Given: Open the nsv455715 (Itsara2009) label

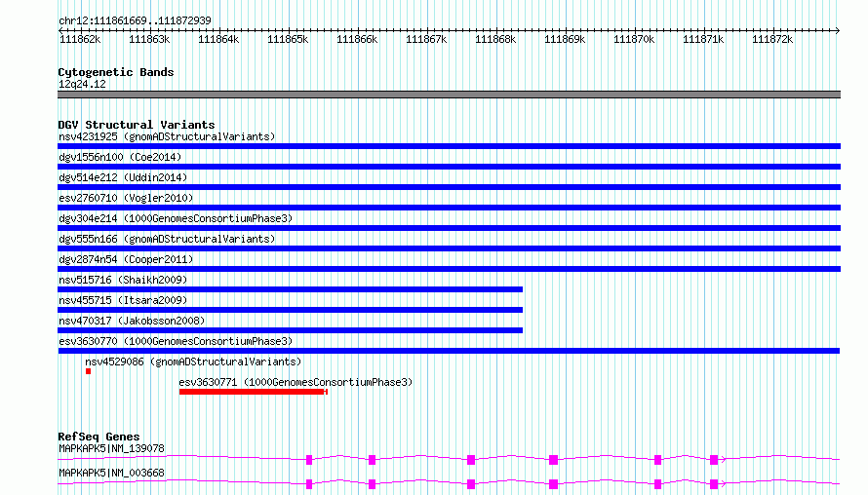Looking at the screenshot, I should 123,300.
